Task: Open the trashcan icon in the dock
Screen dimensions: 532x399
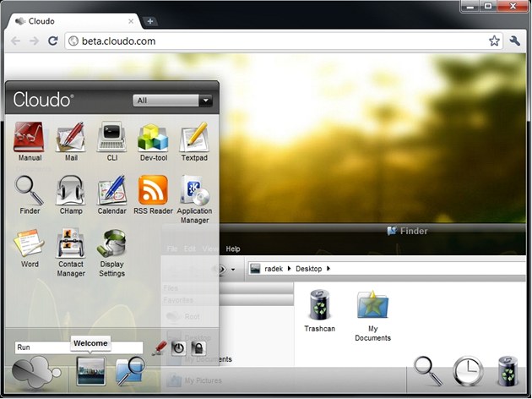Action: pos(508,371)
